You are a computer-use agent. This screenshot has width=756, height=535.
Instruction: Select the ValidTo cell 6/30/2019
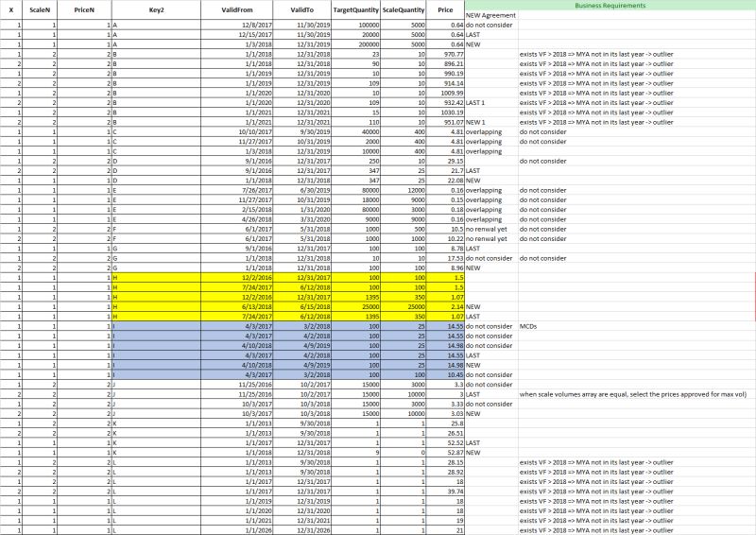(301, 190)
